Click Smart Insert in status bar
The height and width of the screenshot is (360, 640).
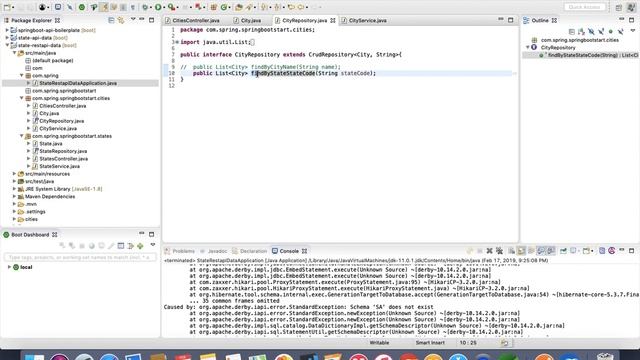click(430, 343)
